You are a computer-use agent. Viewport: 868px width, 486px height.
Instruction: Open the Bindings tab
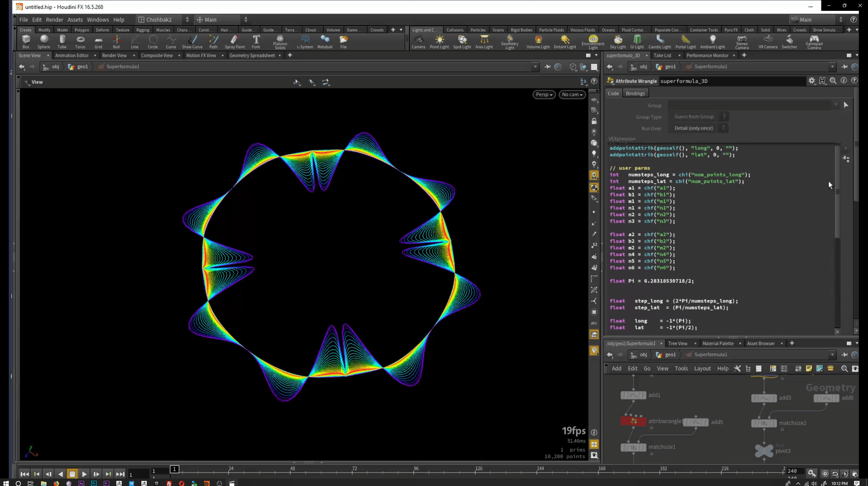[635, 93]
